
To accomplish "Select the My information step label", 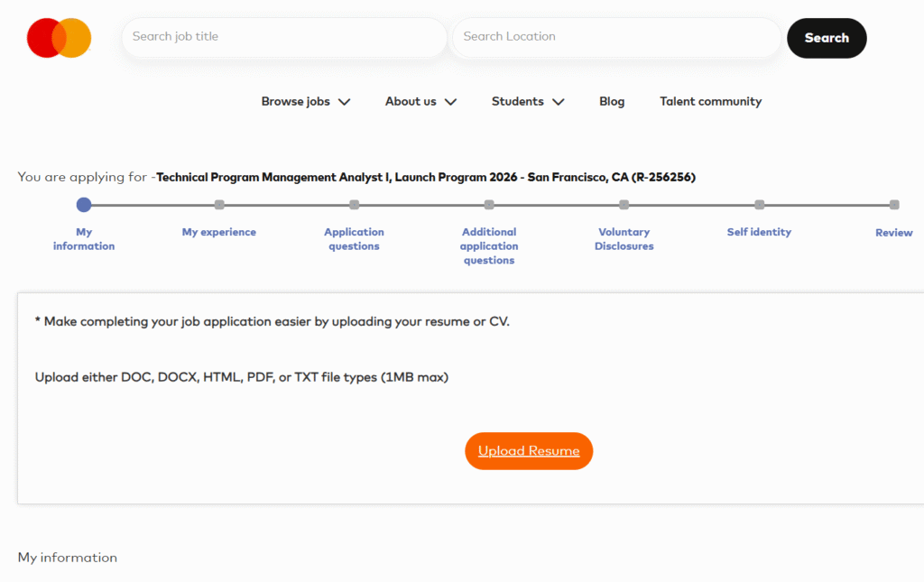I will [x=84, y=239].
